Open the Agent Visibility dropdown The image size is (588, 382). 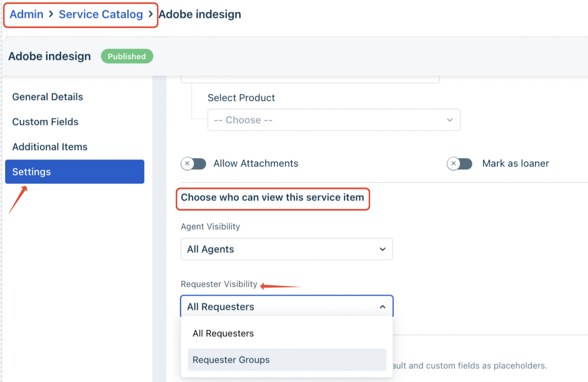coord(287,249)
